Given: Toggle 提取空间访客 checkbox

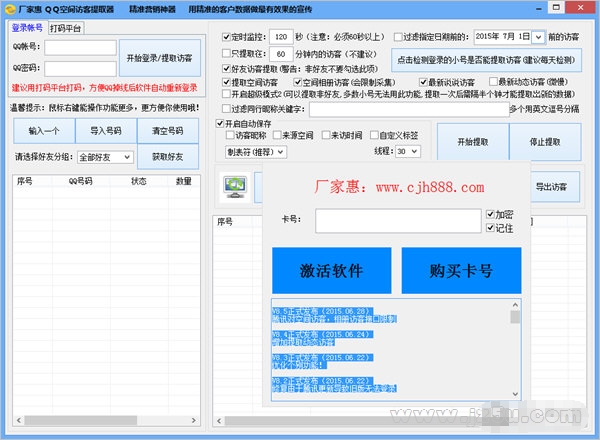Looking at the screenshot, I should (226, 82).
